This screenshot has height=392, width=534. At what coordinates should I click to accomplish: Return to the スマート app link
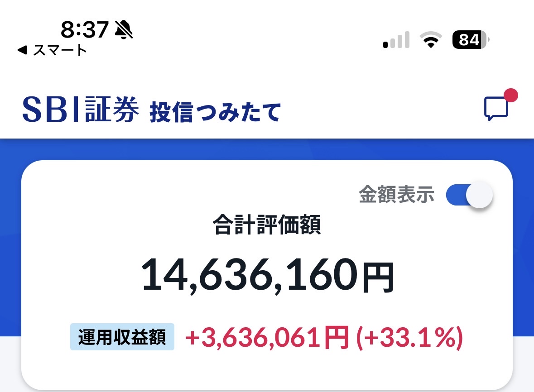52,50
